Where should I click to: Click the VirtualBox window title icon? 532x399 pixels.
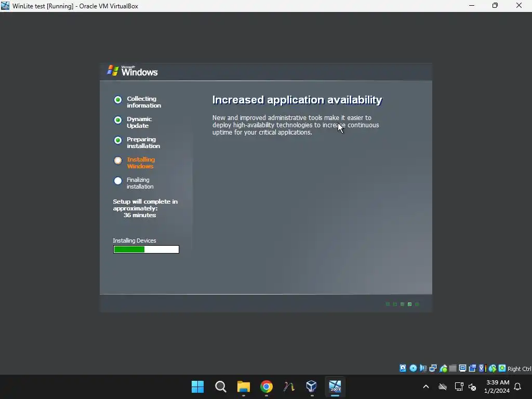[5, 6]
